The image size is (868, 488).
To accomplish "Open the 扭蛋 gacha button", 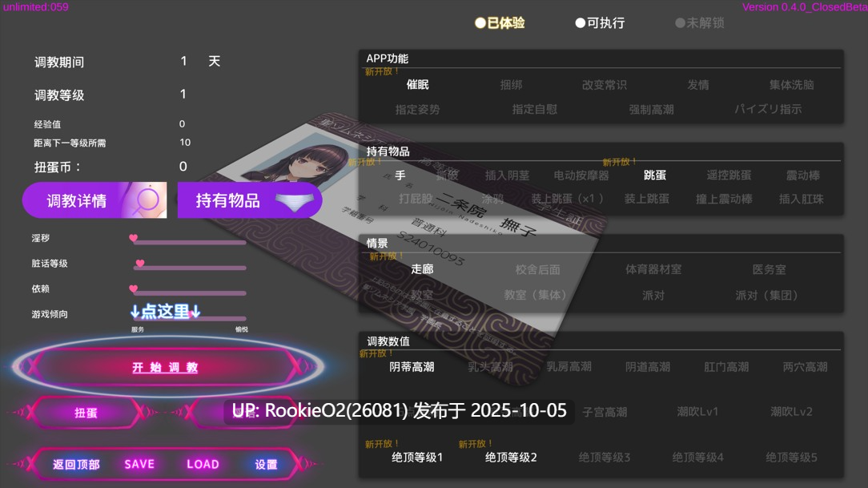I will pyautogui.click(x=86, y=413).
